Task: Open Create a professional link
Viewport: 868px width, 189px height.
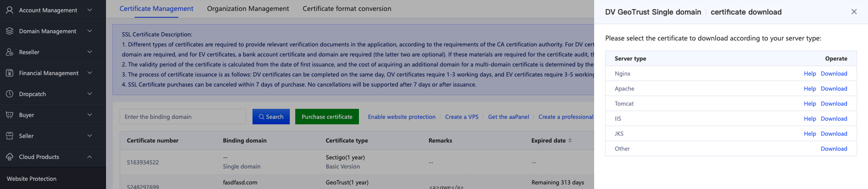Action: [566, 117]
